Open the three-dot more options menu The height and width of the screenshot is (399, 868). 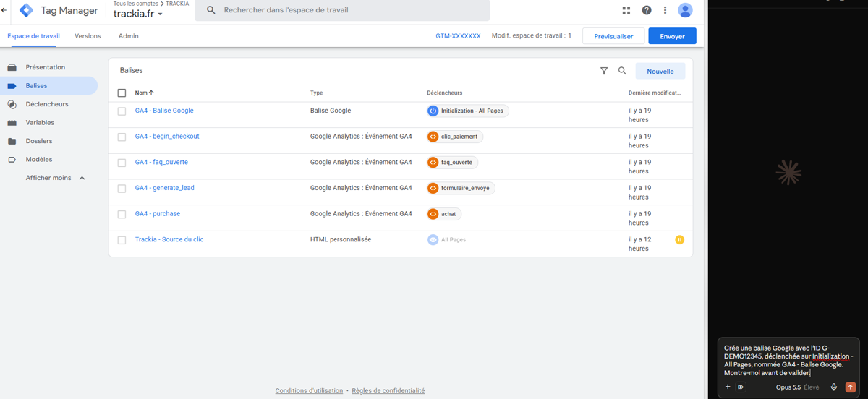click(x=665, y=10)
